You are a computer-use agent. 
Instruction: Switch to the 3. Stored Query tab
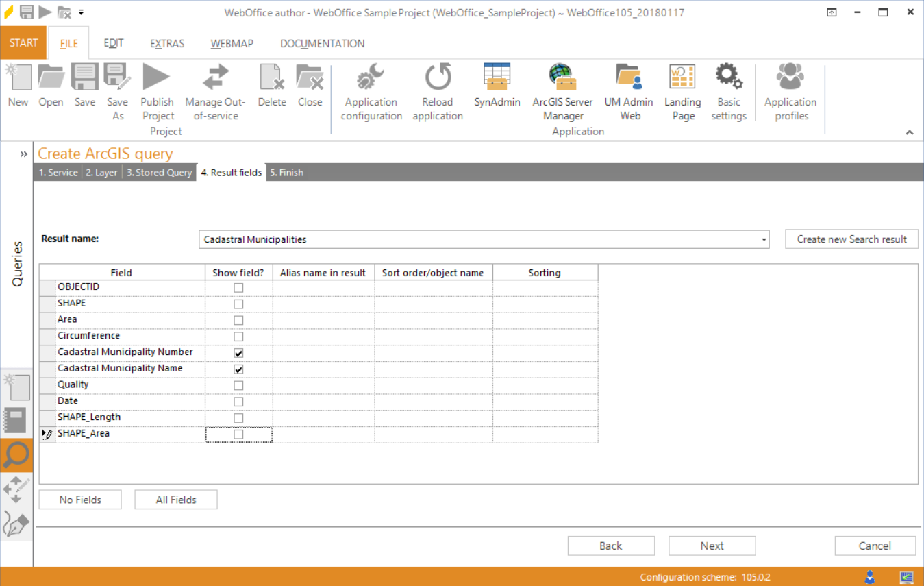click(x=159, y=172)
